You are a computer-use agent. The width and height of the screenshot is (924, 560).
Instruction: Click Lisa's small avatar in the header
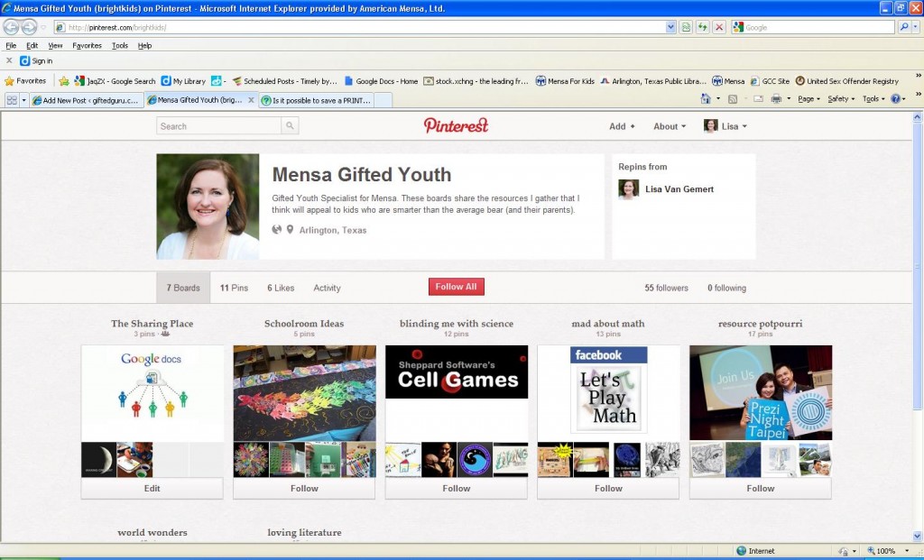711,126
